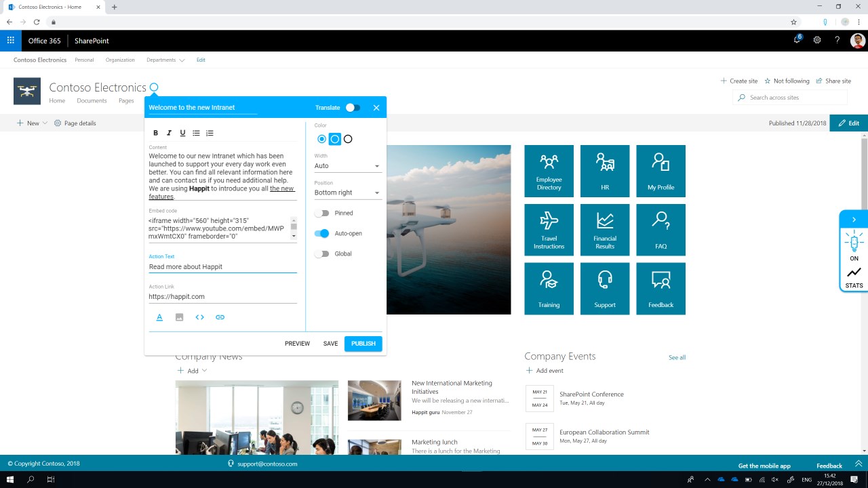Apply italic formatting in the Happit editor
The height and width of the screenshot is (488, 868).
click(x=169, y=133)
